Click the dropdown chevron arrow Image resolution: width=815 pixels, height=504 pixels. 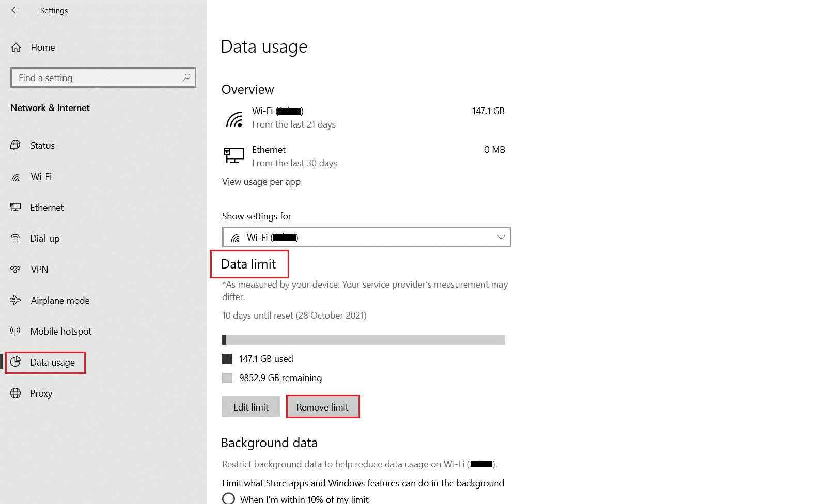coord(500,238)
